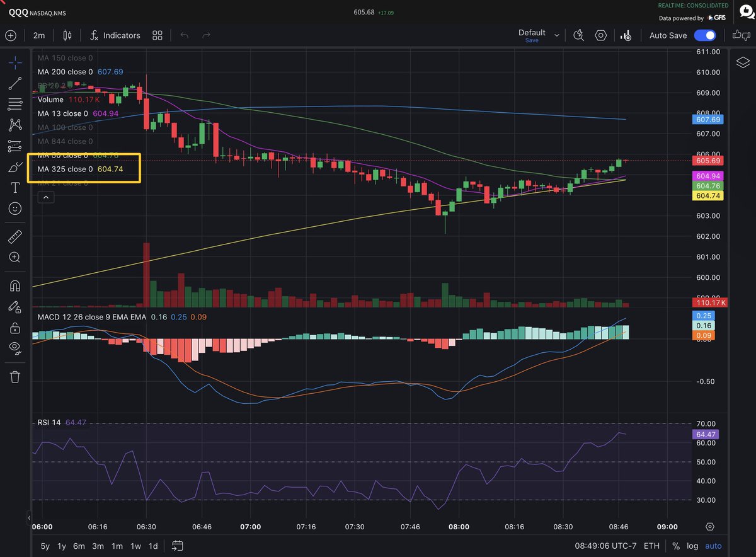Image resolution: width=756 pixels, height=557 pixels.
Task: Open the ETH session selector
Action: click(652, 546)
